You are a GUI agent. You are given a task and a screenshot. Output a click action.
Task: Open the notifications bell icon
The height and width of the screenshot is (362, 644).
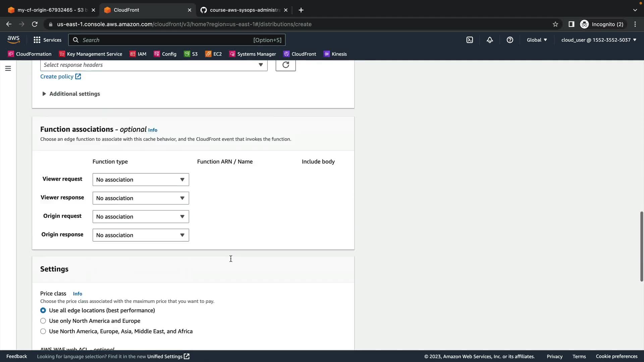click(490, 40)
